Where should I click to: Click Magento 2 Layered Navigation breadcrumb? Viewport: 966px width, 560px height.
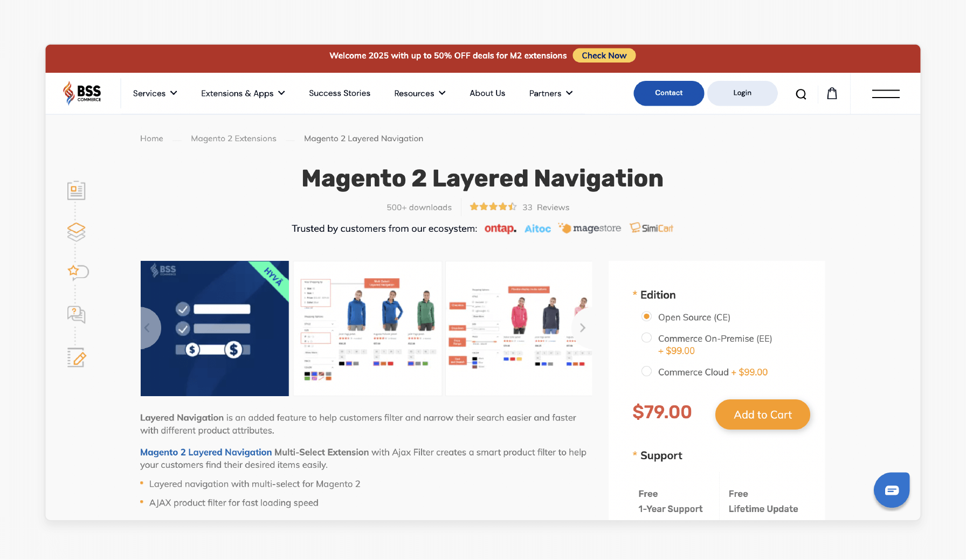[x=363, y=139]
